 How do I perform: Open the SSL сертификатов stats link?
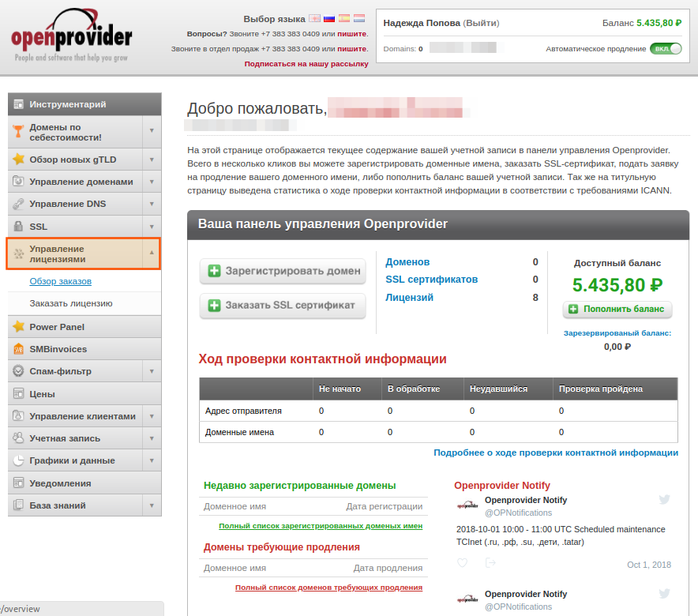(x=431, y=280)
